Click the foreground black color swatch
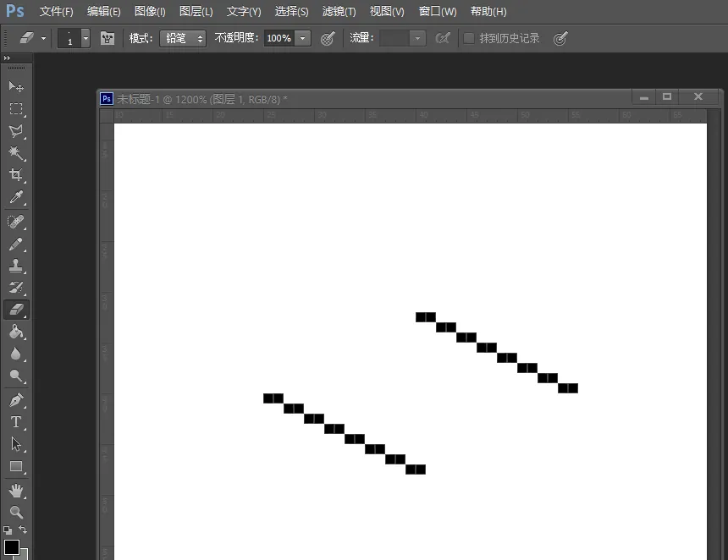Image resolution: width=728 pixels, height=560 pixels. (x=11, y=547)
